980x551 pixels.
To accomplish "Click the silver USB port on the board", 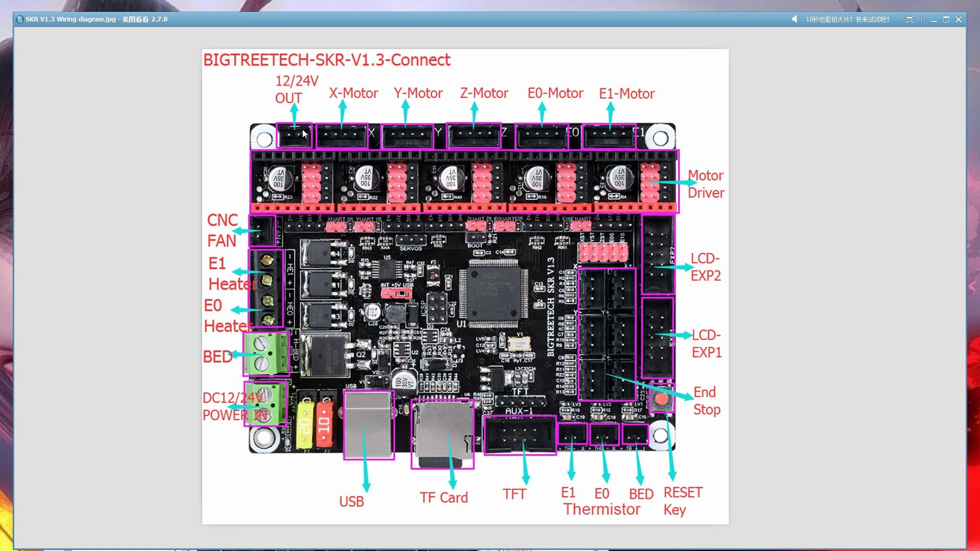I will coord(369,425).
